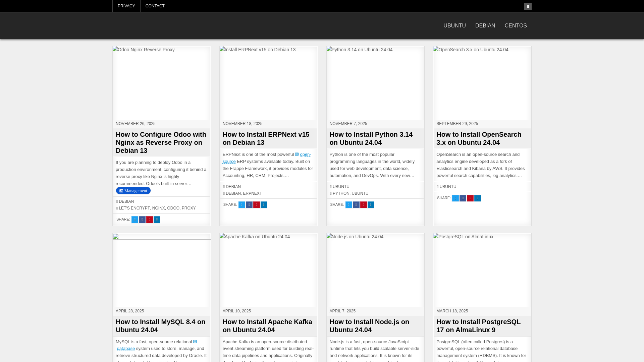Click the Odoo Nginx Reverse Proxy thumbnail
Image resolution: width=644 pixels, height=362 pixels.
tap(161, 83)
